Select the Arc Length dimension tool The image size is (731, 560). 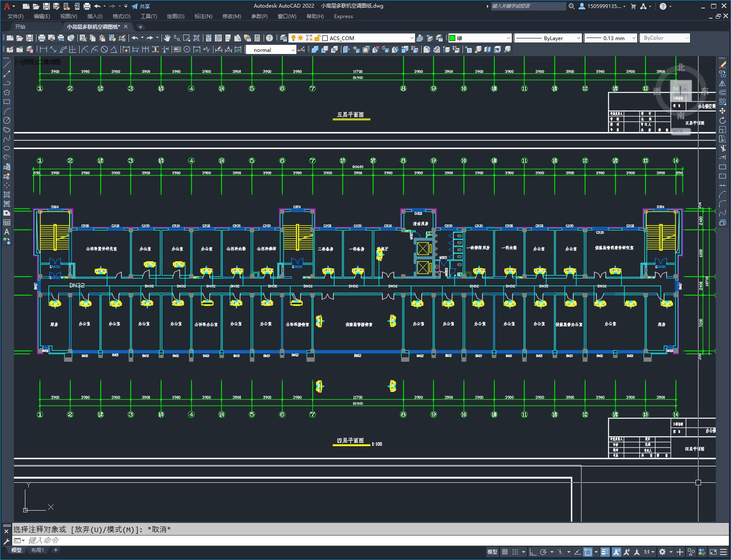point(63,50)
